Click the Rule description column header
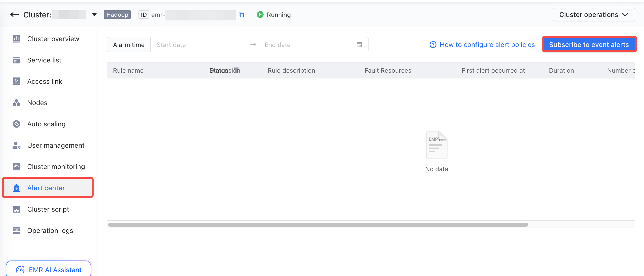 pyautogui.click(x=291, y=70)
